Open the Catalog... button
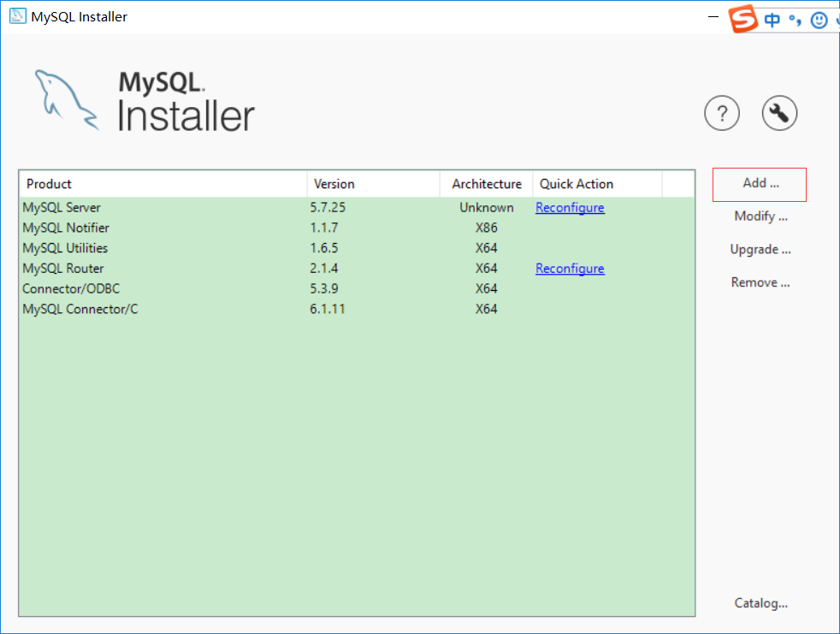The width and height of the screenshot is (840, 634). (760, 603)
